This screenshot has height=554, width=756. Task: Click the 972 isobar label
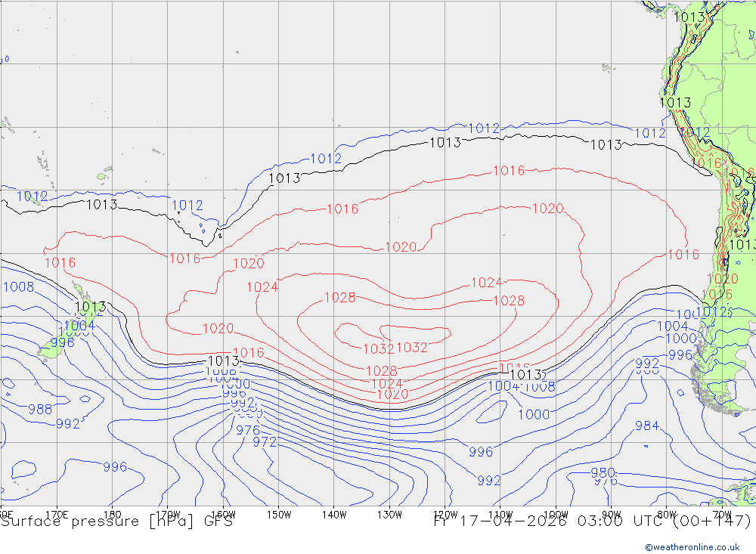(x=265, y=441)
